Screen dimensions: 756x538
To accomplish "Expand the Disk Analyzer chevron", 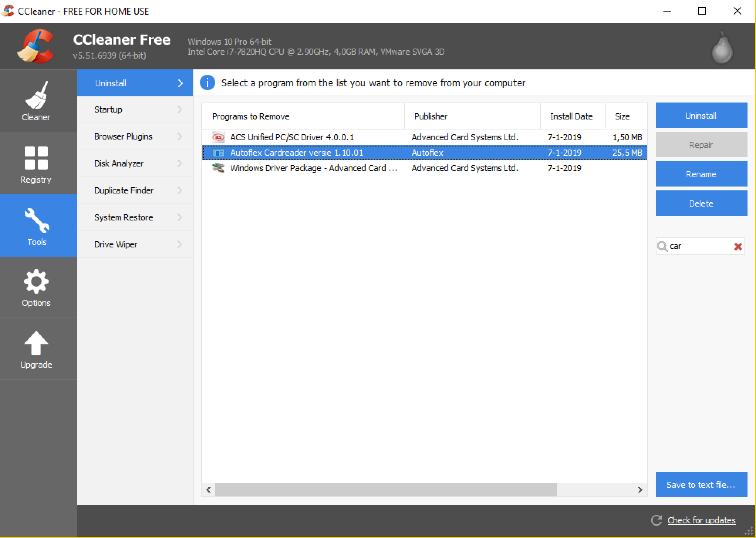I will point(180,163).
